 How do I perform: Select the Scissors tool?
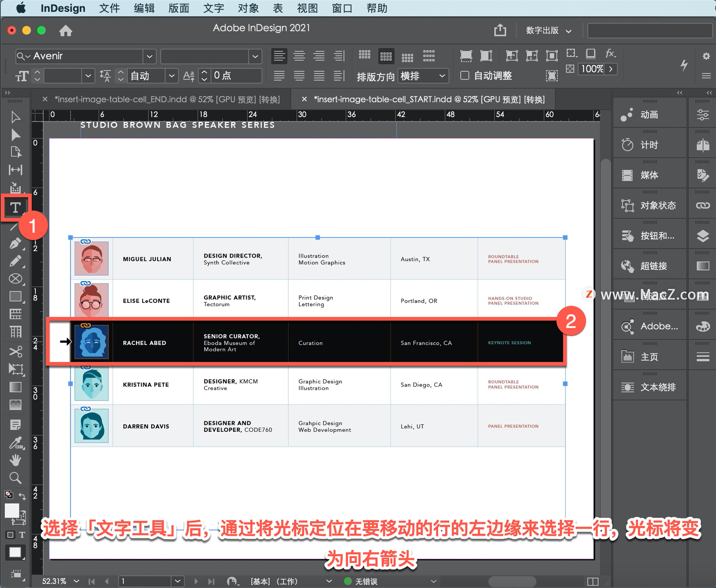coord(15,351)
